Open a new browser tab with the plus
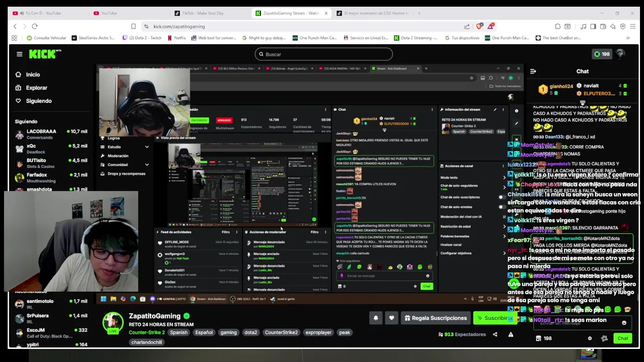Image resolution: width=644 pixels, height=362 pixels. 419,13
